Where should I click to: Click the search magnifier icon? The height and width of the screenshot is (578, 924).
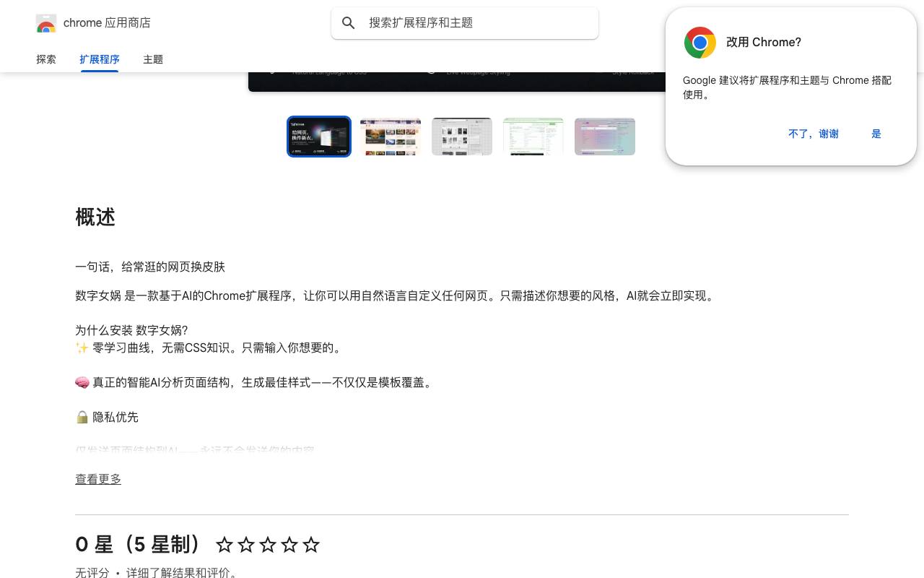tap(349, 23)
